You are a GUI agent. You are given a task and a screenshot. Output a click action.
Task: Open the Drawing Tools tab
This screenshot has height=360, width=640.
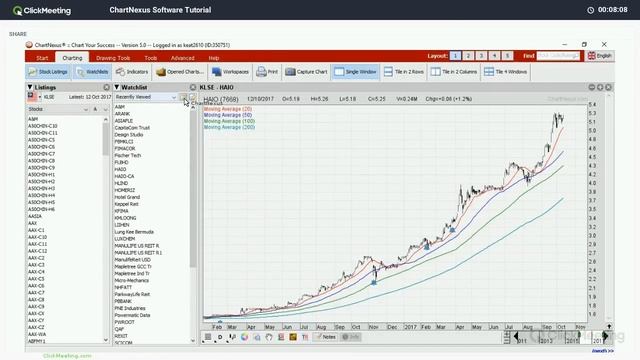[113, 58]
